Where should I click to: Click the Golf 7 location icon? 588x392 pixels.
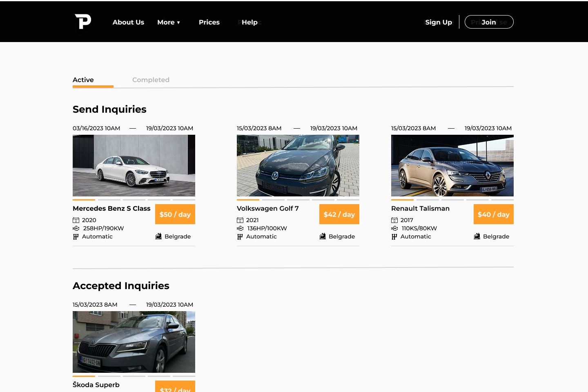323,236
